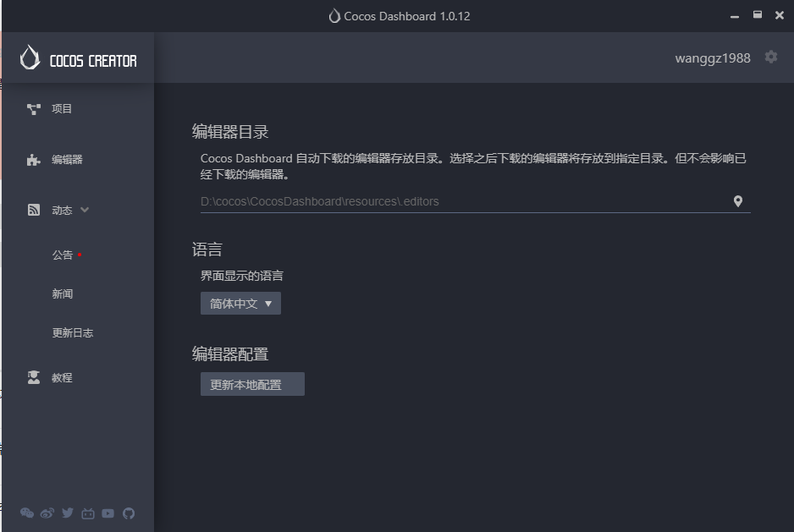The image size is (794, 532).
Task: Click the wanggz1988 username
Action: [713, 58]
